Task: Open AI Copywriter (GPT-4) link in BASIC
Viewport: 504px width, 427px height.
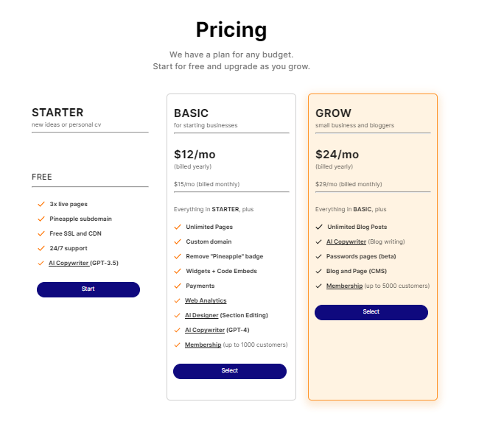Action: (205, 330)
